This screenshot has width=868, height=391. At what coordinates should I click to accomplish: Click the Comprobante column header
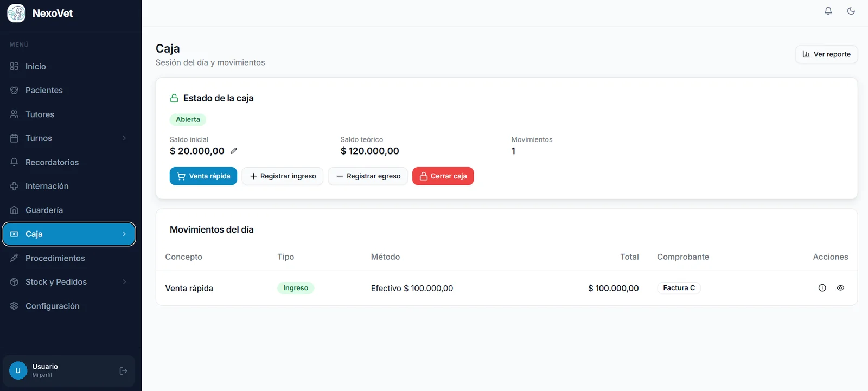(x=683, y=257)
